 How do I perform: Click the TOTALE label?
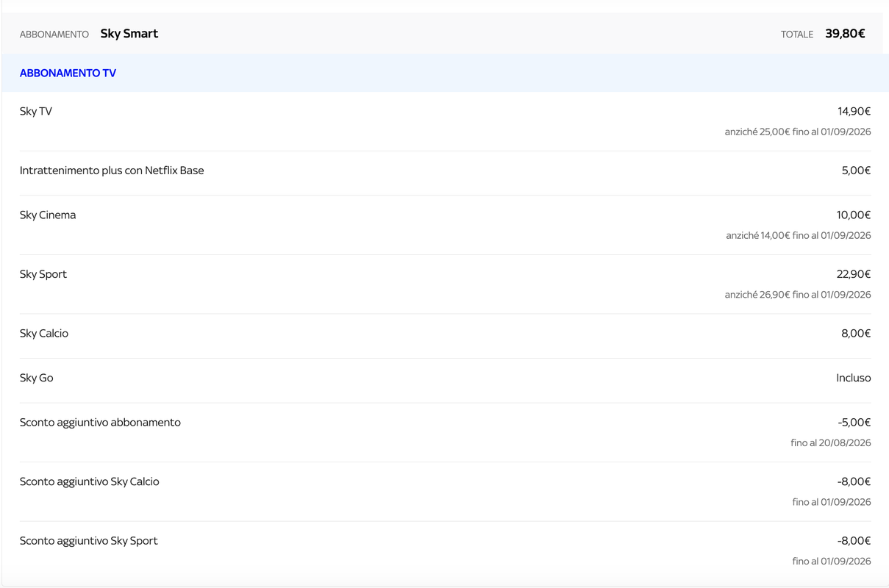(797, 35)
